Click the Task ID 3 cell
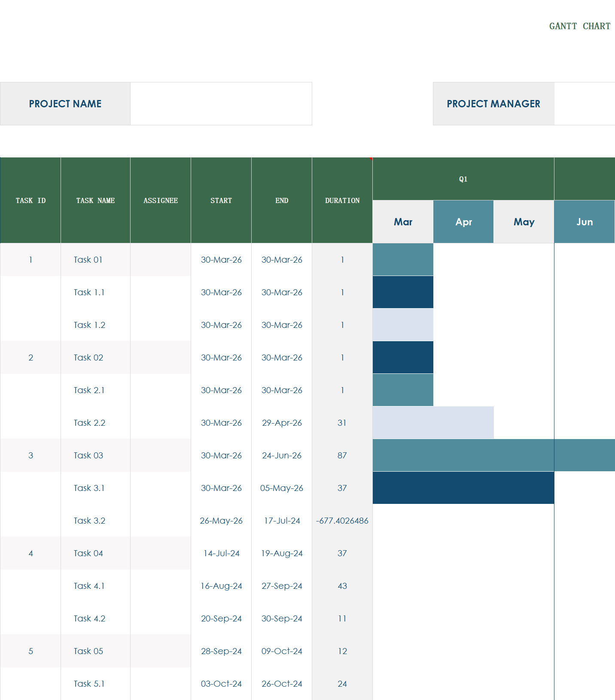 click(x=30, y=455)
